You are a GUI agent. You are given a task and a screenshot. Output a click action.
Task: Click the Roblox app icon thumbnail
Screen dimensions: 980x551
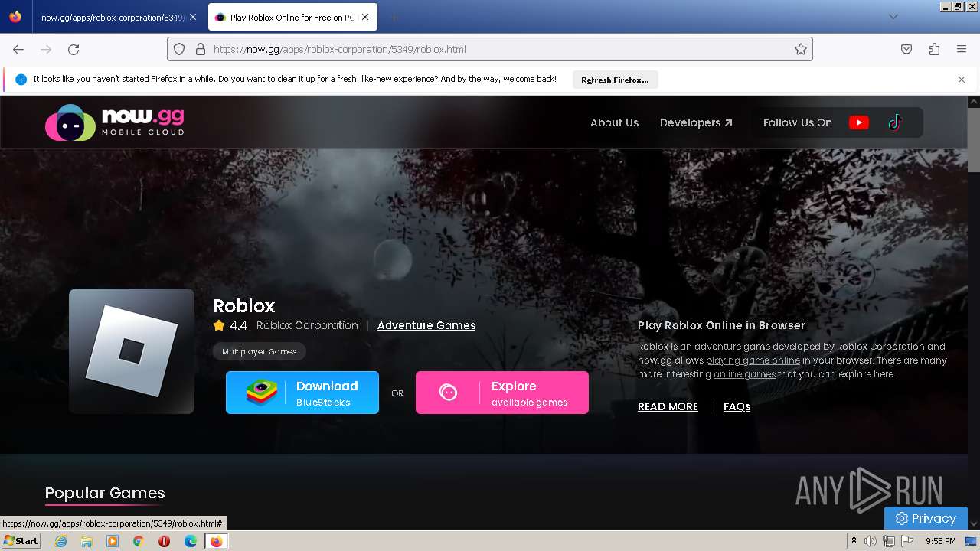pyautogui.click(x=132, y=351)
